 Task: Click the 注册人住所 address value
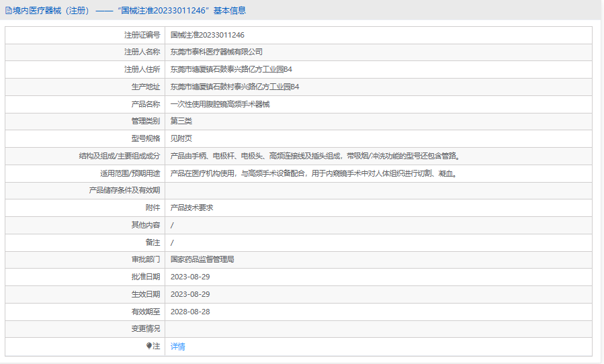point(231,69)
